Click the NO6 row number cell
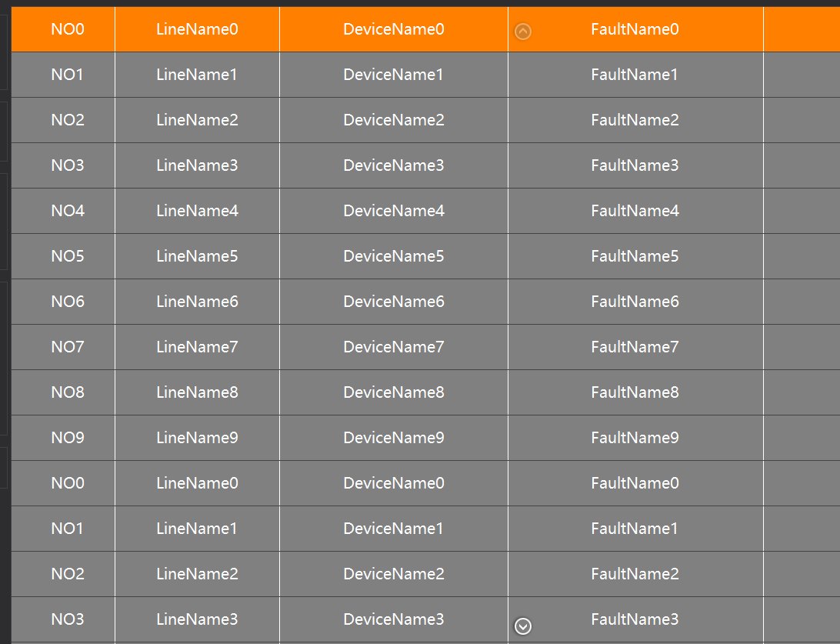This screenshot has height=644, width=840. tap(68, 302)
